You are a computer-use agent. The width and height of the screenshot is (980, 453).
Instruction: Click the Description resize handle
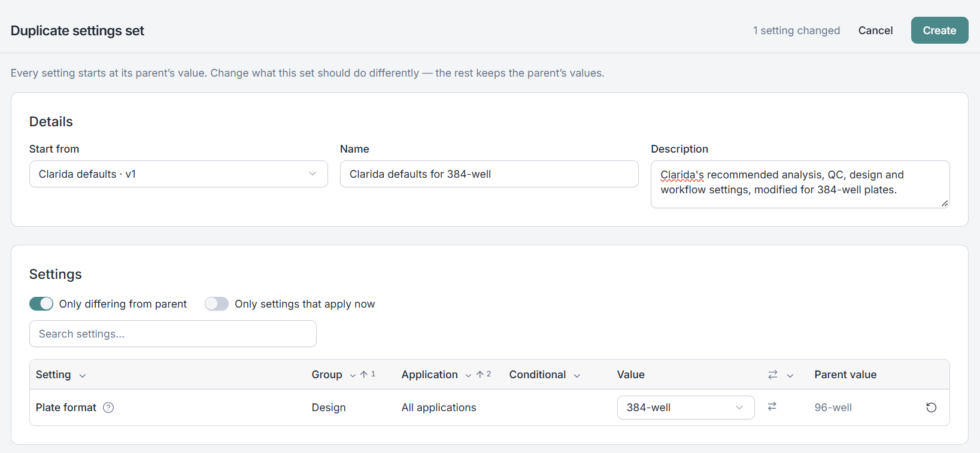point(945,203)
